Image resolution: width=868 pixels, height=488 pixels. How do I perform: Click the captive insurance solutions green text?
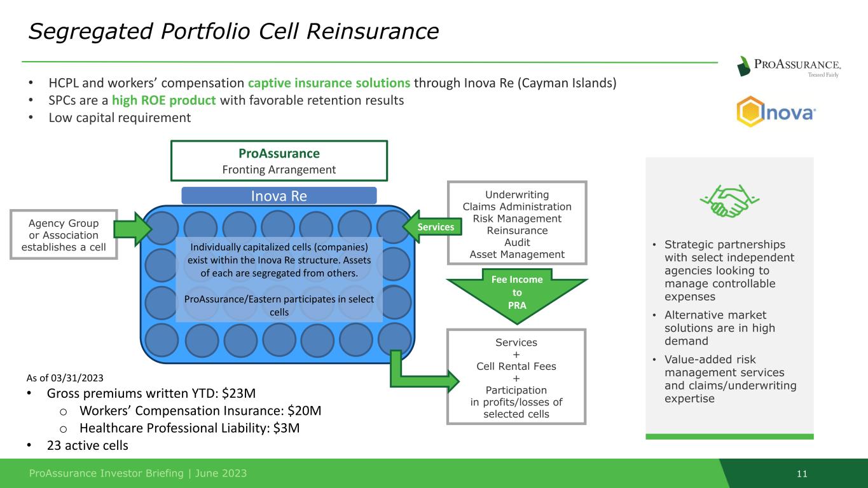point(330,83)
